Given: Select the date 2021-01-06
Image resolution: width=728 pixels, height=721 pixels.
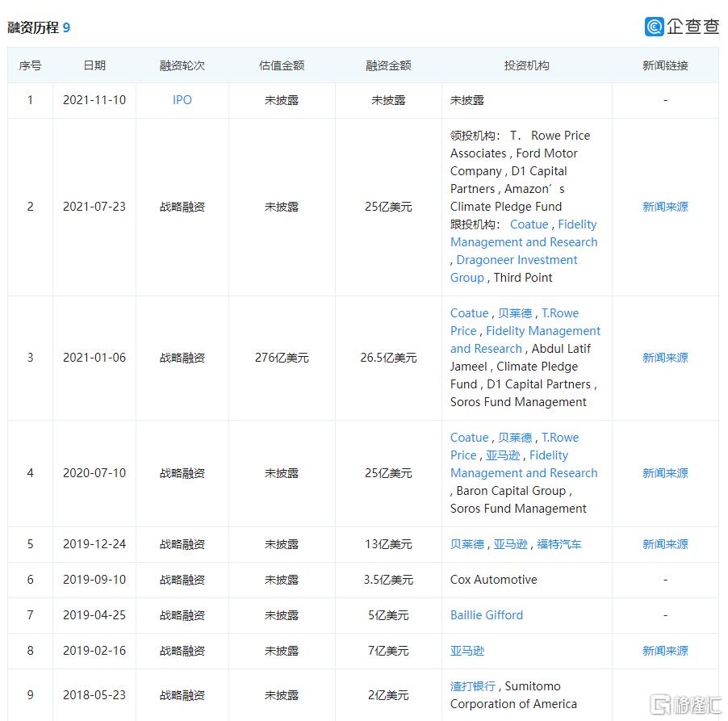Looking at the screenshot, I should pos(94,358).
